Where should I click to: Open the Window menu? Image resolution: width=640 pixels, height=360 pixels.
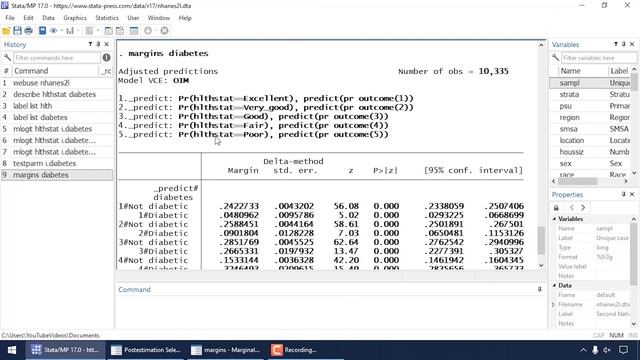point(159,18)
